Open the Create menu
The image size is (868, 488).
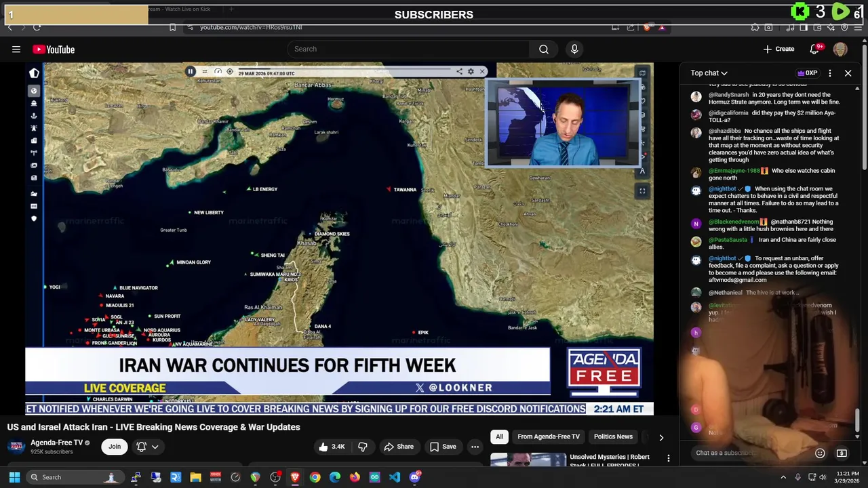[x=778, y=49]
